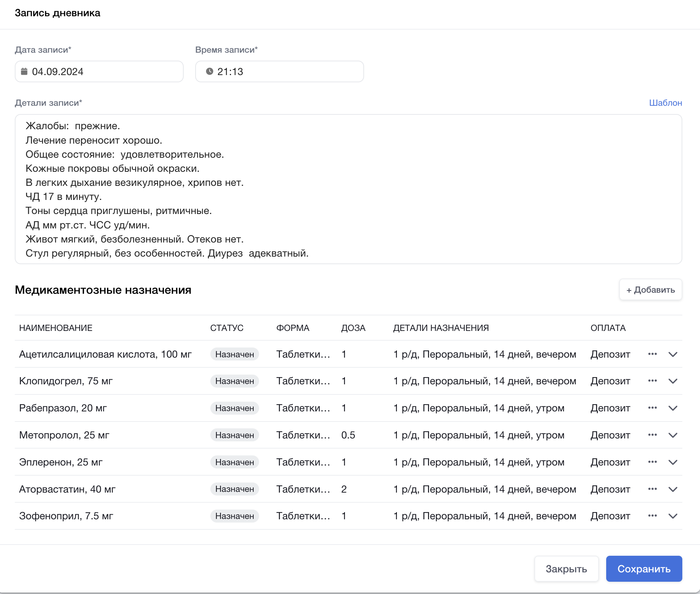Open three-dot menu for Рабепразол row
The width and height of the screenshot is (700, 594).
coord(652,408)
